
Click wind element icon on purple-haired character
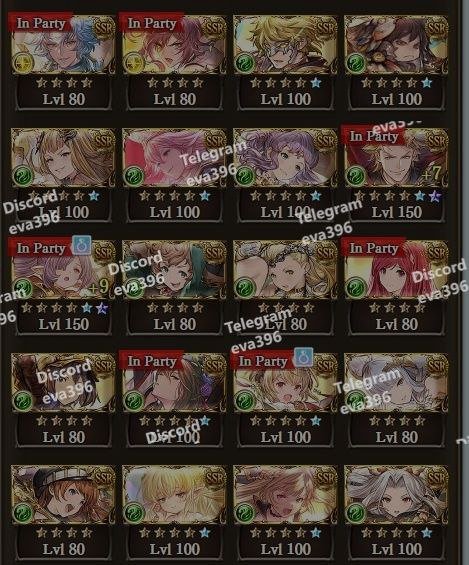(245, 175)
